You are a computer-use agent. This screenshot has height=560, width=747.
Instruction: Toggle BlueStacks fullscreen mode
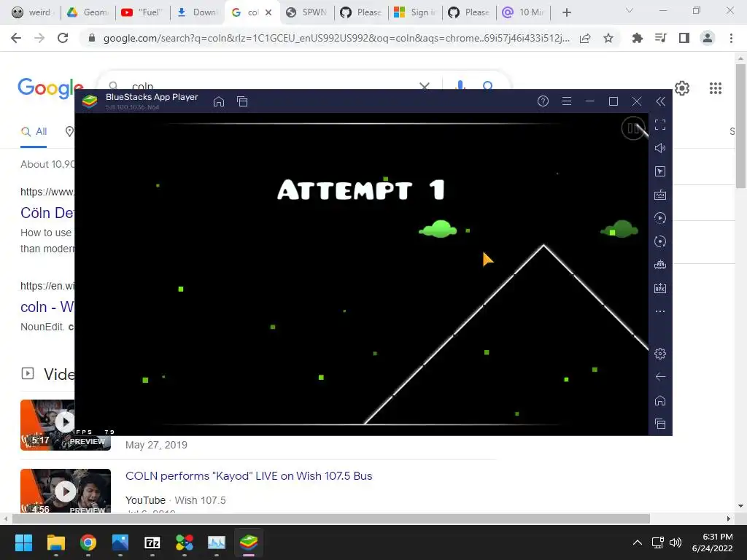point(659,125)
